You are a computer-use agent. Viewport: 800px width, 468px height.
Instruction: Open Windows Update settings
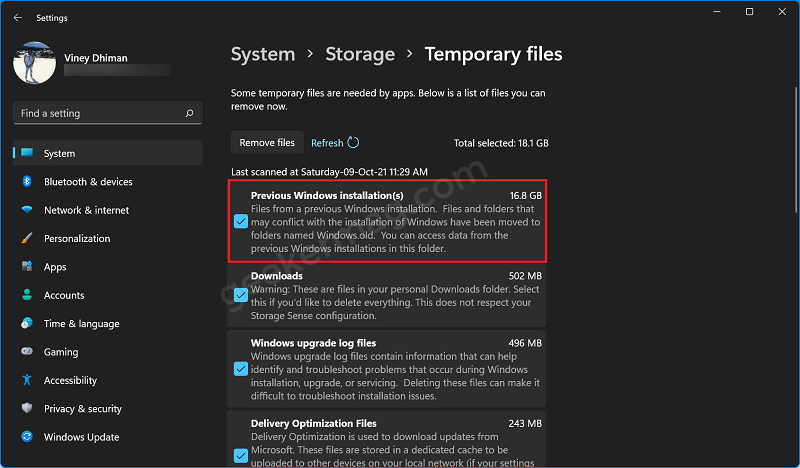[108, 437]
